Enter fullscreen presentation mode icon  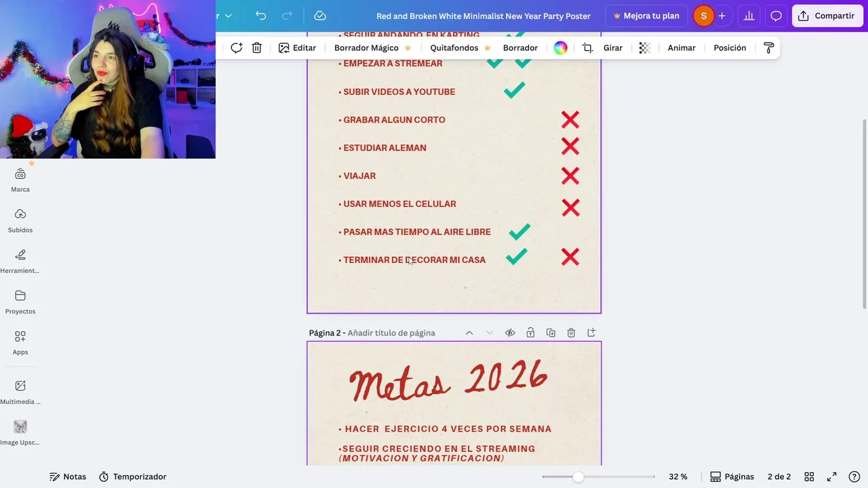point(832,476)
